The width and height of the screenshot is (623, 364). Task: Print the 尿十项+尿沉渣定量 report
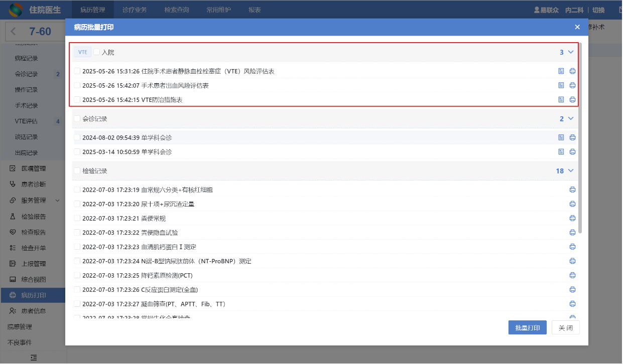click(572, 204)
